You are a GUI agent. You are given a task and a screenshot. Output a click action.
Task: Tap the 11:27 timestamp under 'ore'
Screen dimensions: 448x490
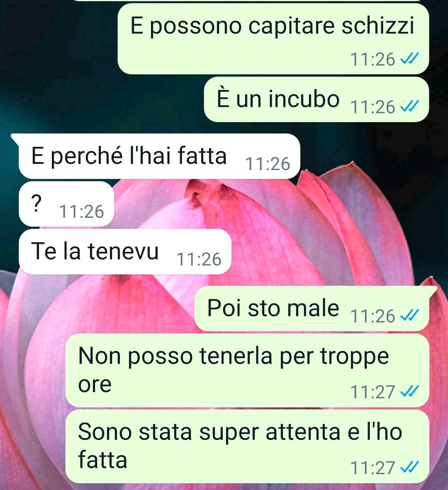point(373,392)
